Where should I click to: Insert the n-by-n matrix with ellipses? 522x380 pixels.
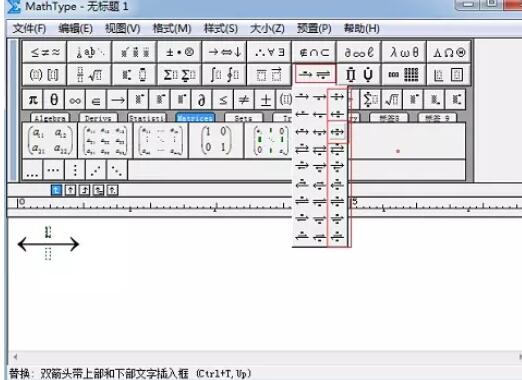click(x=161, y=141)
